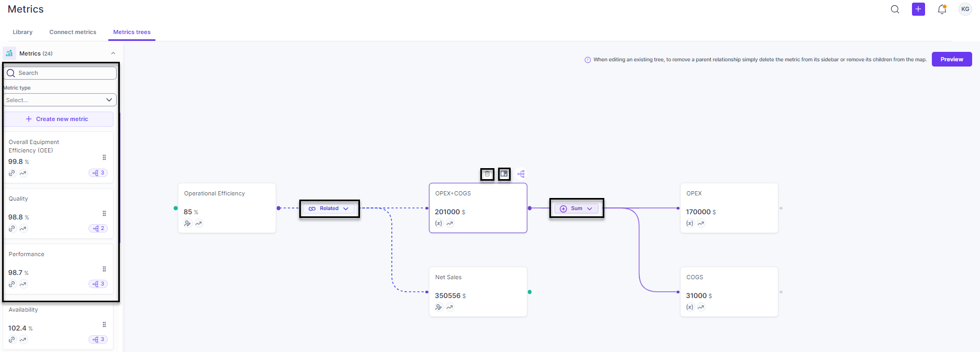Open the Sum aggregation dropdown
The width and height of the screenshot is (980, 352).
click(577, 208)
